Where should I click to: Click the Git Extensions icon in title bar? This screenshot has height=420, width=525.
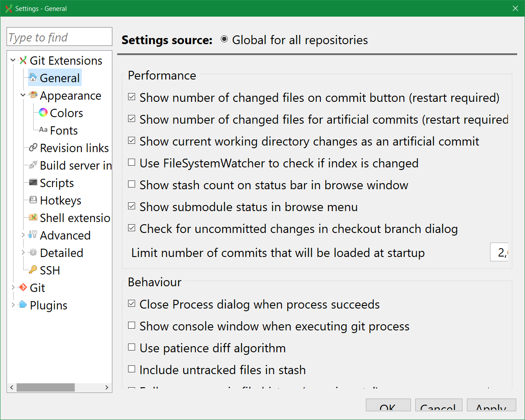[x=9, y=8]
